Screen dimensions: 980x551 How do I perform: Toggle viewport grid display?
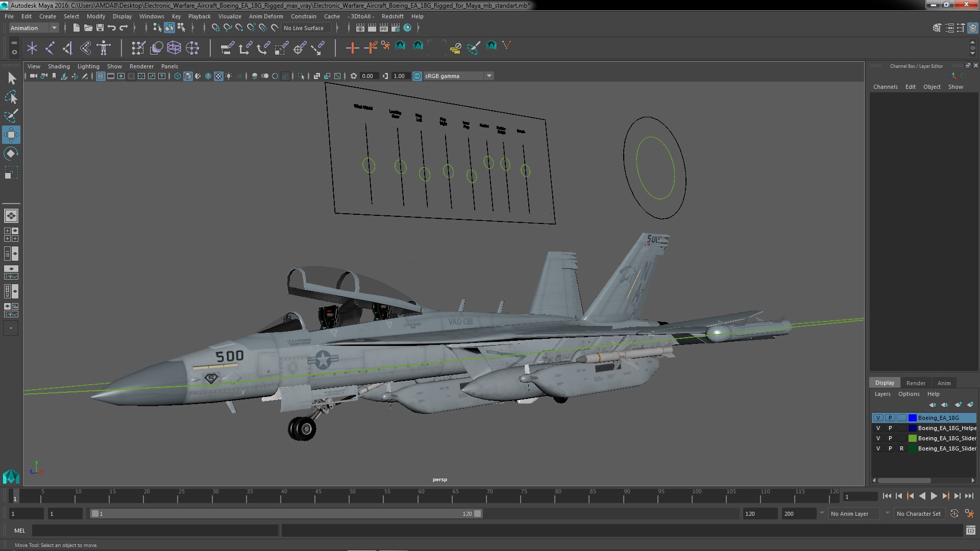pos(101,76)
